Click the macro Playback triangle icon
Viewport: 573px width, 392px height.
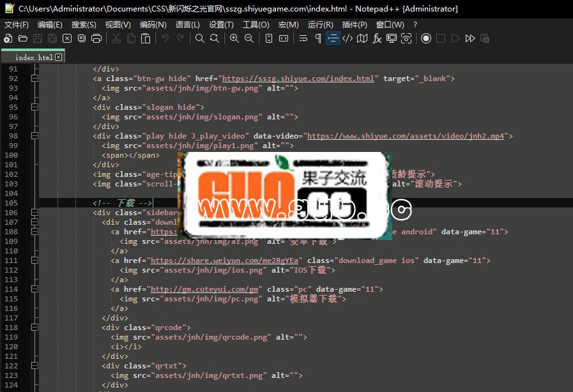pyautogui.click(x=455, y=38)
